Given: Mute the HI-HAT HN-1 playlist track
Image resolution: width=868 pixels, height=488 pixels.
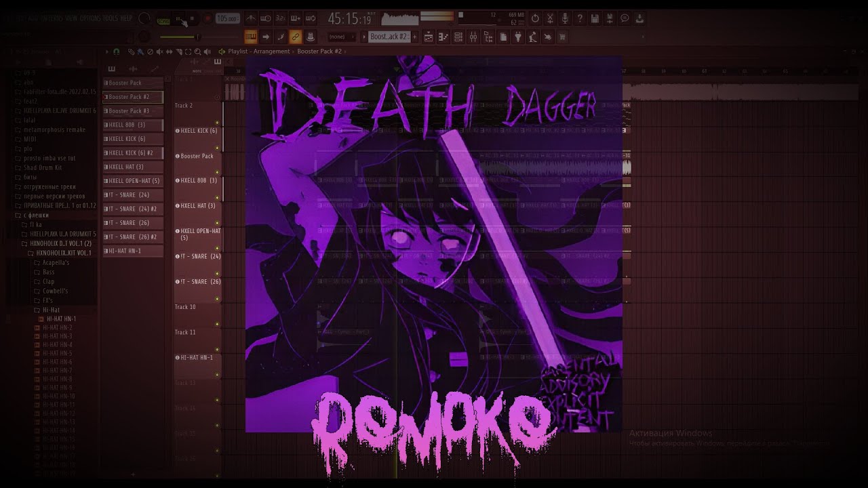Looking at the screenshot, I should (x=217, y=373).
